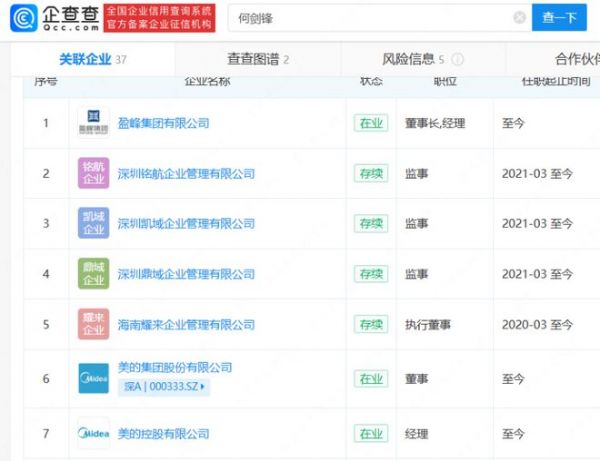600x461 pixels.
Task: Click the Midea logo for 美的控股有限公司
Action: pyautogui.click(x=93, y=433)
